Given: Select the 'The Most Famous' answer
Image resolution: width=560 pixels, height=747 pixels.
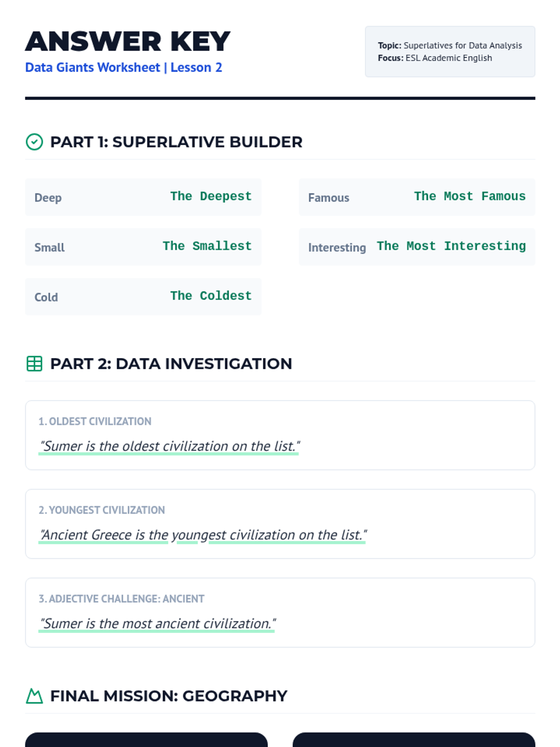Looking at the screenshot, I should [x=469, y=197].
